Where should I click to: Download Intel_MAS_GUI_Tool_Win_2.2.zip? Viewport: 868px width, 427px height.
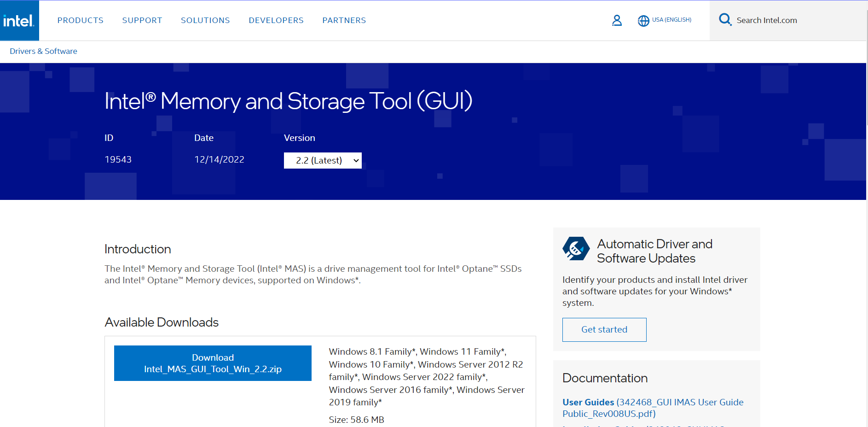213,363
